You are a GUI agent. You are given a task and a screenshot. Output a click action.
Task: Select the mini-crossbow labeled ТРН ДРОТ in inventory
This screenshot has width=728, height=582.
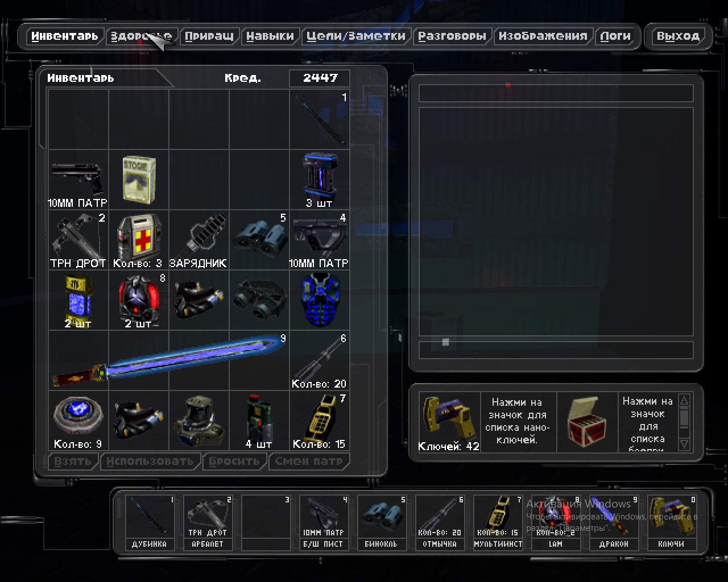click(x=78, y=240)
